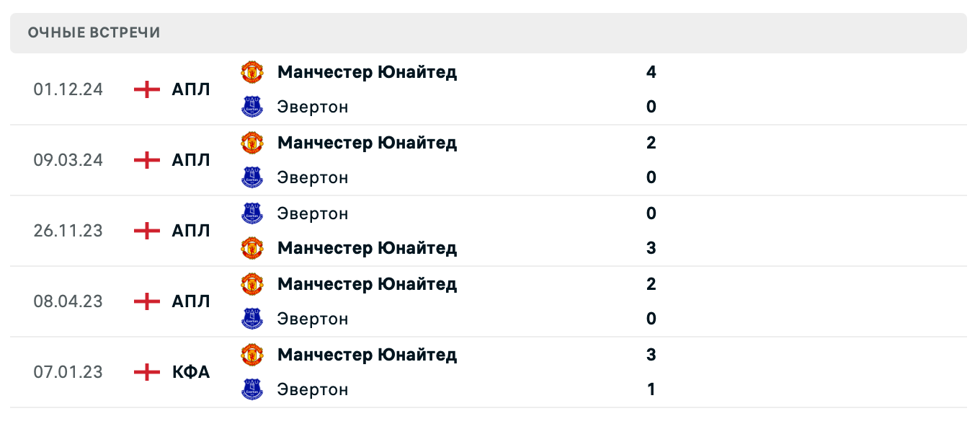
Task: Click the Manchester United crest in the 09.03.24 match
Action: pyautogui.click(x=252, y=143)
